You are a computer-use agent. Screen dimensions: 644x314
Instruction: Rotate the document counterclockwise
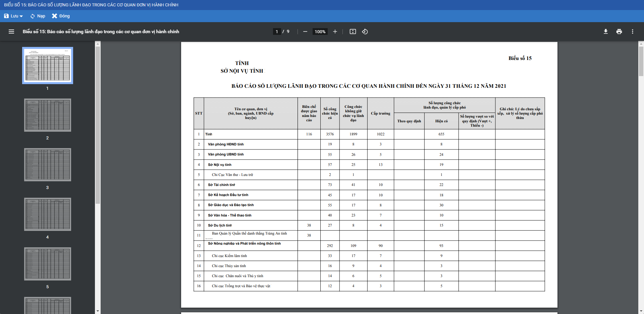365,32
